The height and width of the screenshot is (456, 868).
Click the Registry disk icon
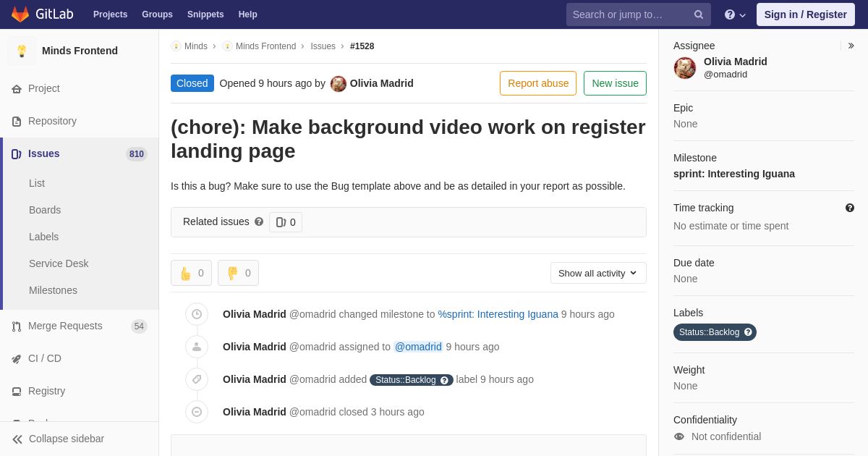(17, 392)
